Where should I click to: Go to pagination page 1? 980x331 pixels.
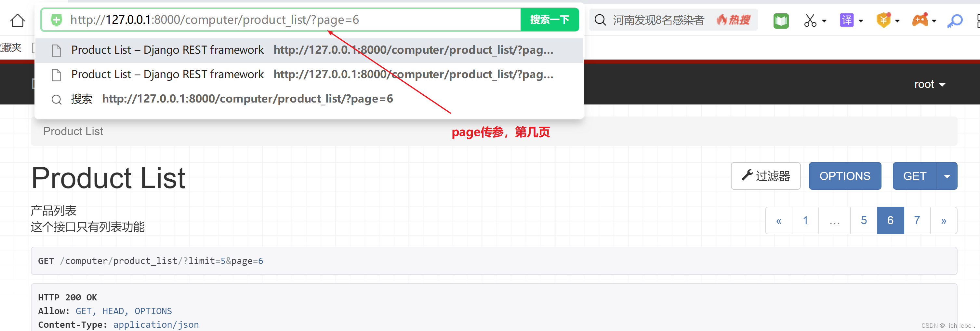click(805, 221)
